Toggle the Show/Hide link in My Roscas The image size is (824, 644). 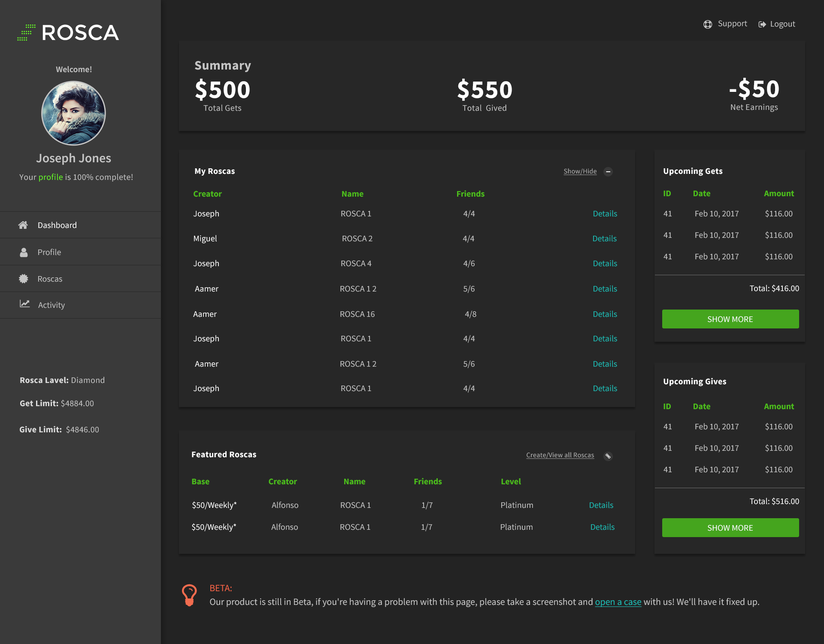pos(580,171)
